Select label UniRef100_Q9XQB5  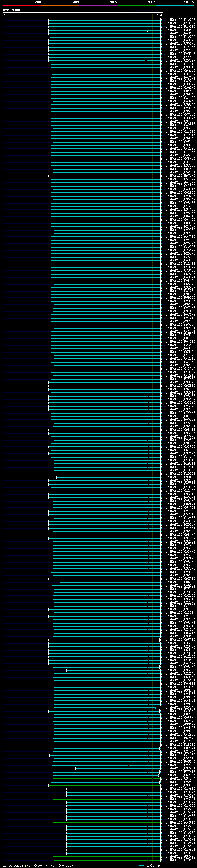tap(180, 443)
